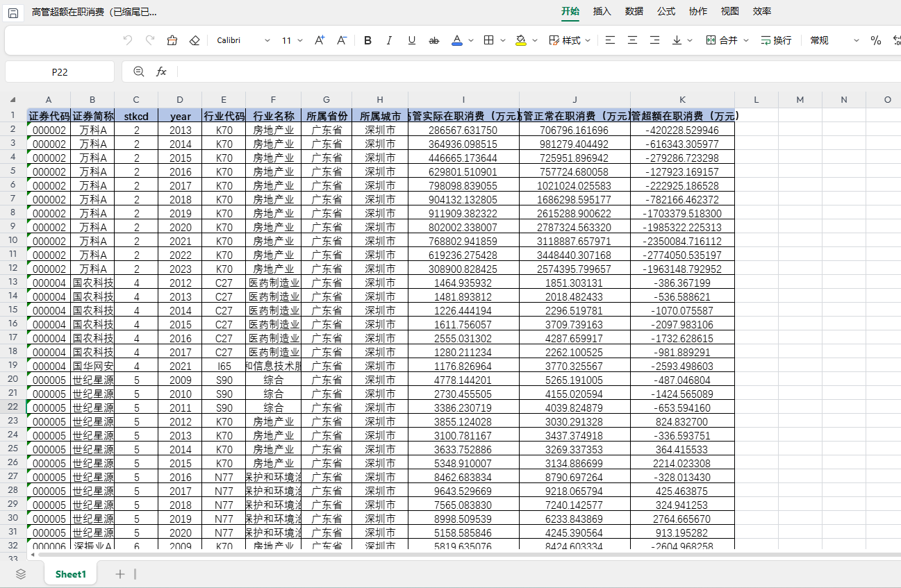Click the save file icon

(x=13, y=12)
